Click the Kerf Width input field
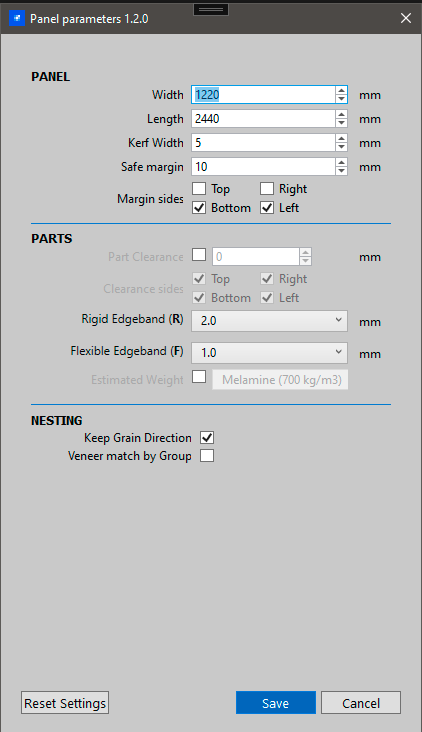The width and height of the screenshot is (422, 732). point(263,142)
